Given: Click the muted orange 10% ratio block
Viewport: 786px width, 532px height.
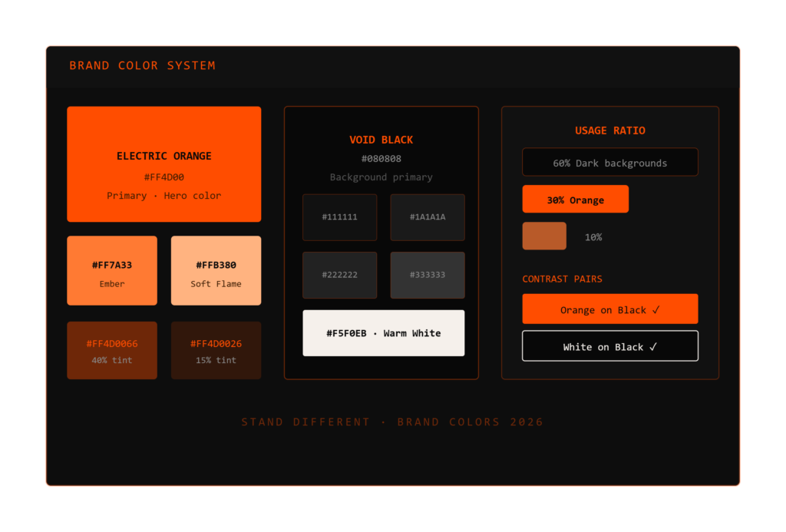Looking at the screenshot, I should click(x=544, y=236).
